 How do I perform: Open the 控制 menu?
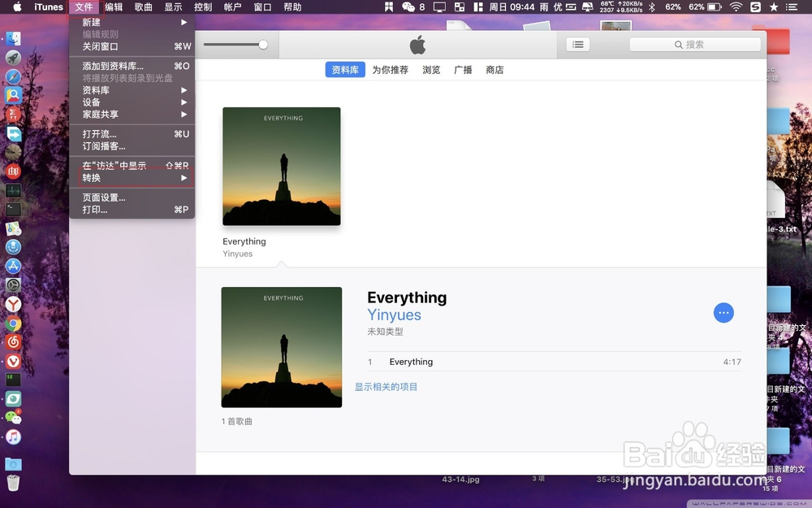pos(203,7)
